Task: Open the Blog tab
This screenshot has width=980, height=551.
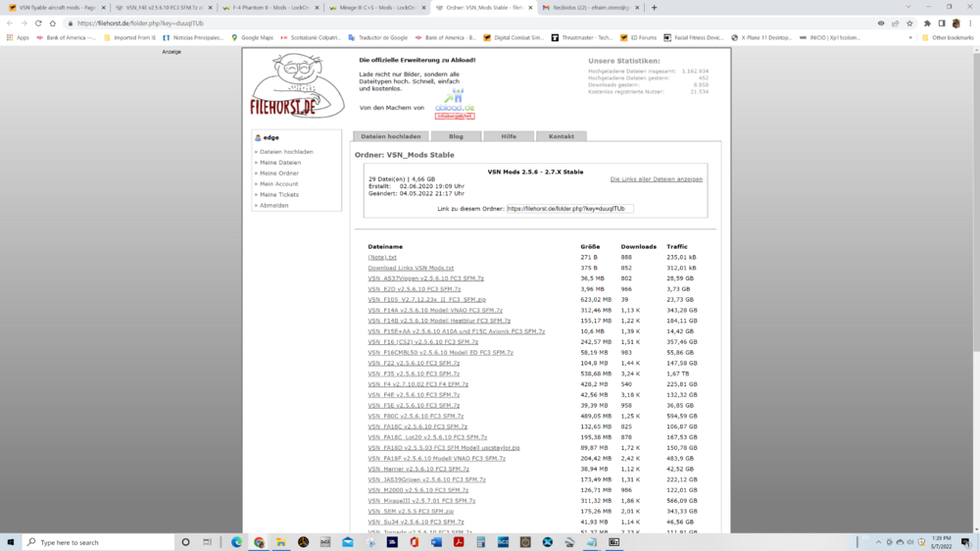Action: coord(457,136)
